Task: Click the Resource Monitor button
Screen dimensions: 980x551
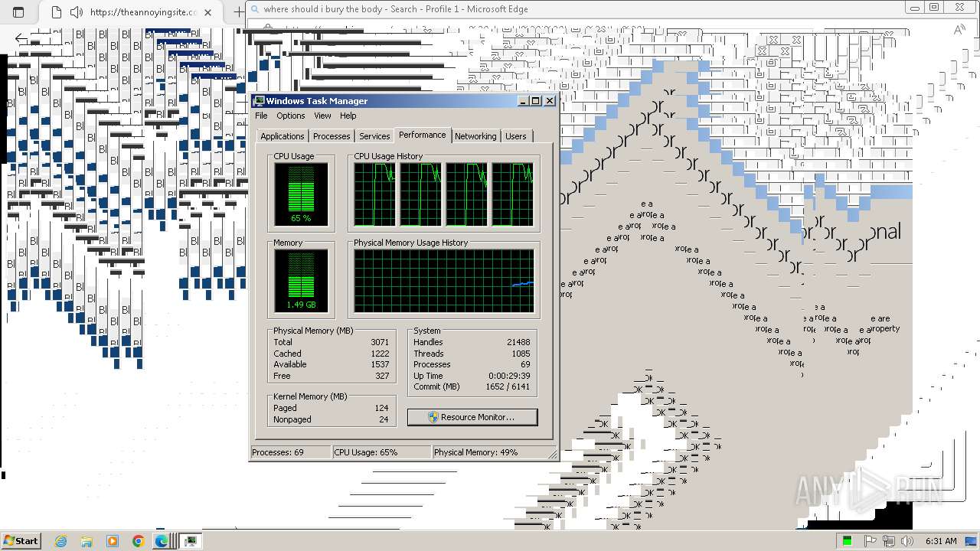Action: coord(472,417)
